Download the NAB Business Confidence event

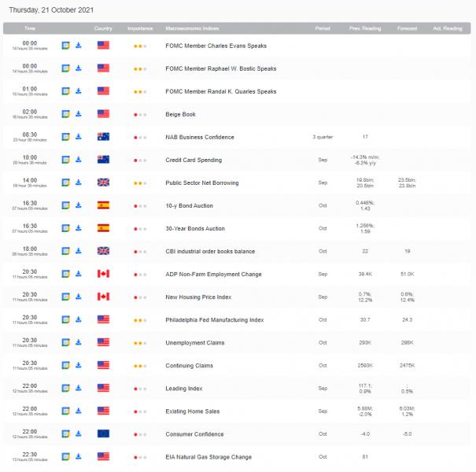click(x=79, y=137)
